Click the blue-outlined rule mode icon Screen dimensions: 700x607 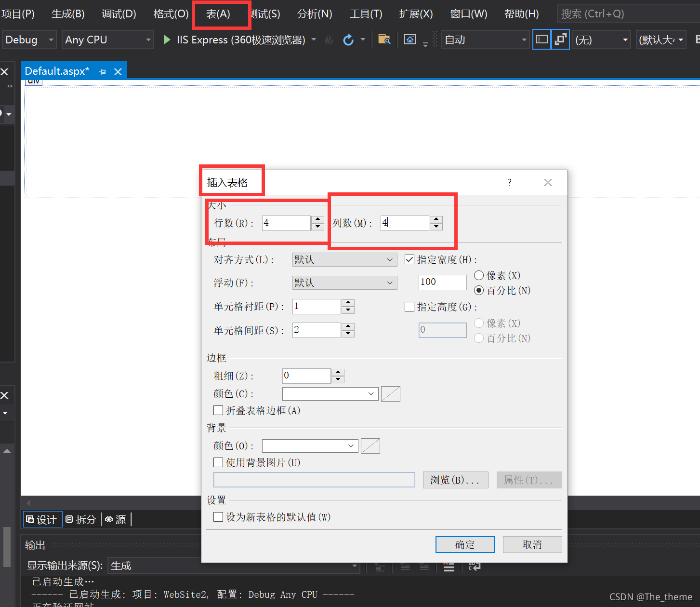point(542,40)
